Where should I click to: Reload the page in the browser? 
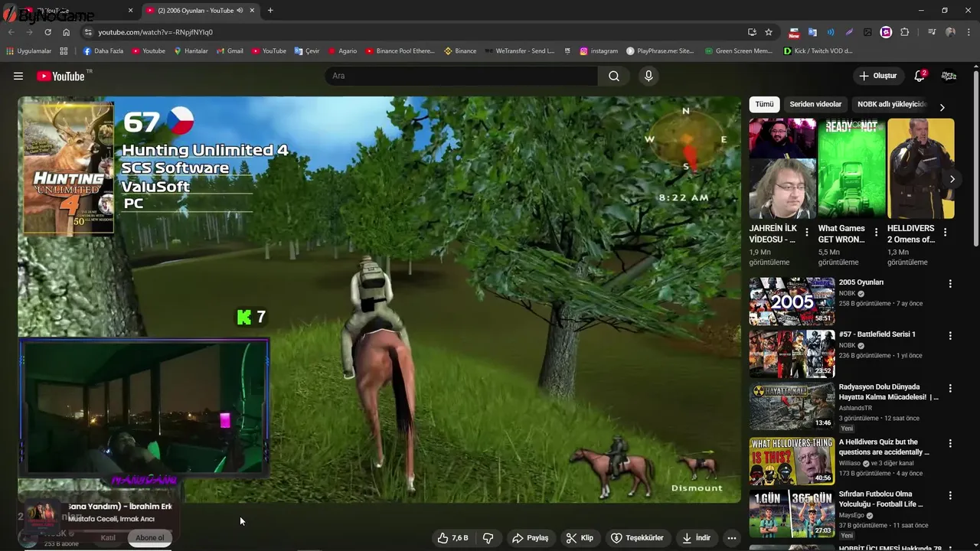pos(47,32)
